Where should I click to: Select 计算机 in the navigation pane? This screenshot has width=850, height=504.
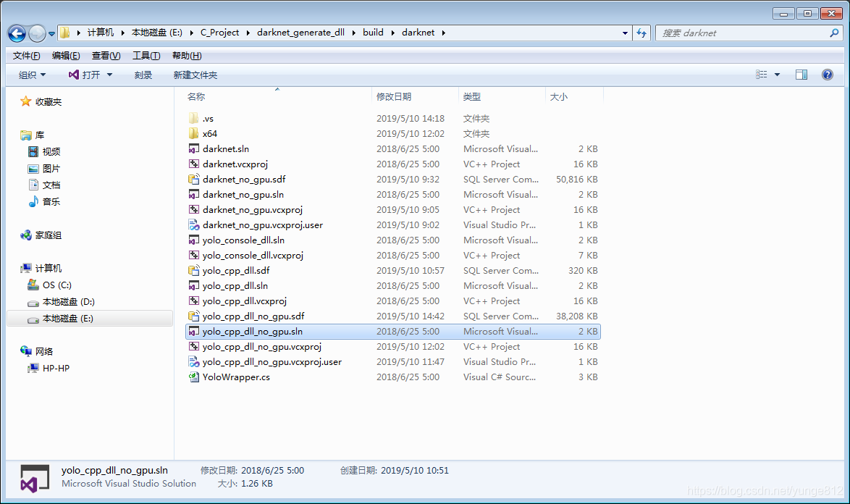click(49, 268)
